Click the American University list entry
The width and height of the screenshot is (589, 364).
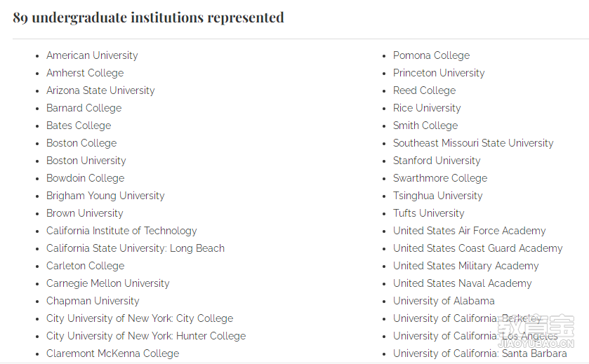coord(92,55)
